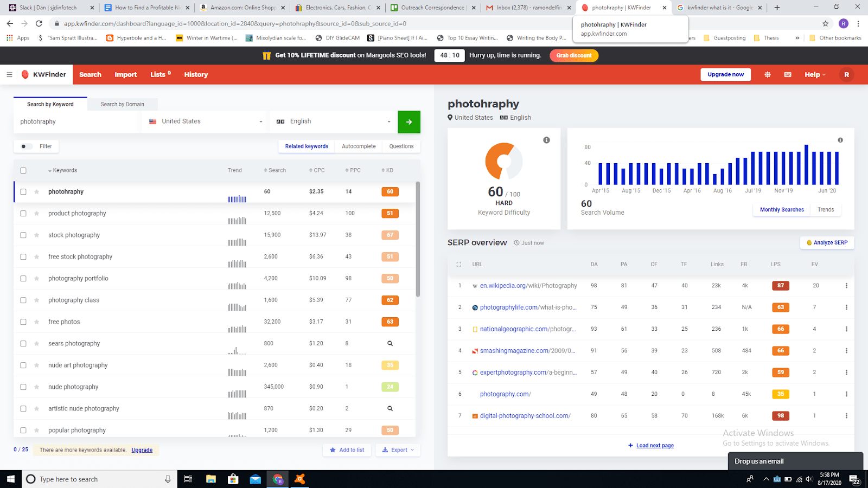The width and height of the screenshot is (868, 488).
Task: Open keyboard shortcuts icon in header
Action: (x=788, y=74)
